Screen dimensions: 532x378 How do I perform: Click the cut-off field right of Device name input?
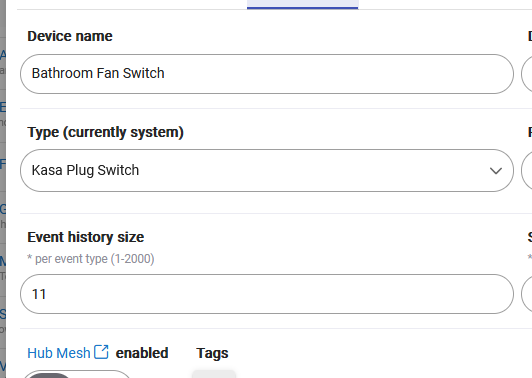(x=527, y=74)
